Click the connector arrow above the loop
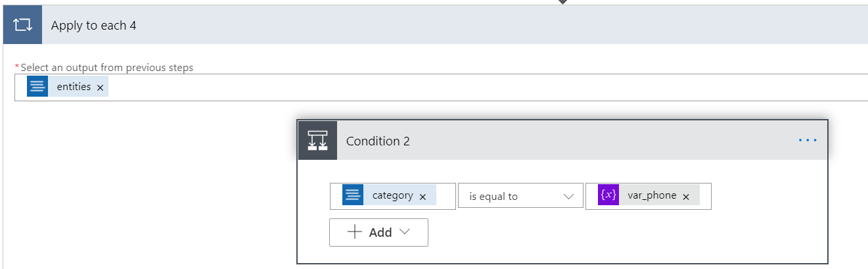The image size is (868, 269). tap(562, 2)
